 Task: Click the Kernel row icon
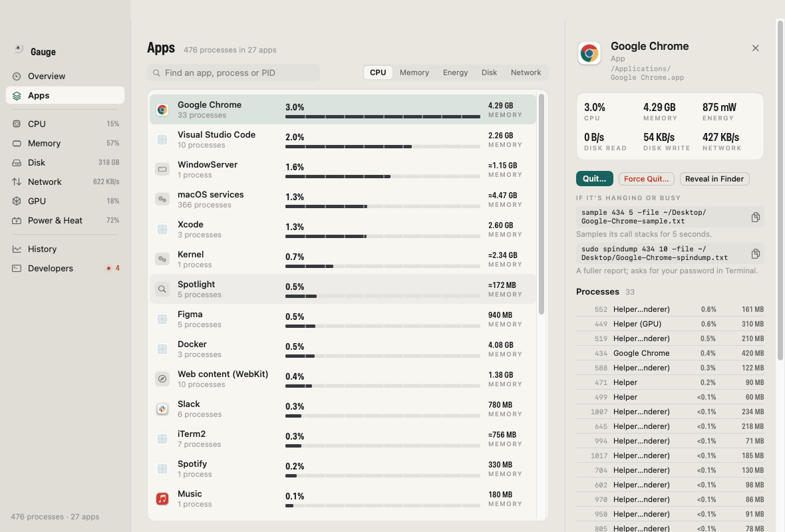[x=162, y=259]
